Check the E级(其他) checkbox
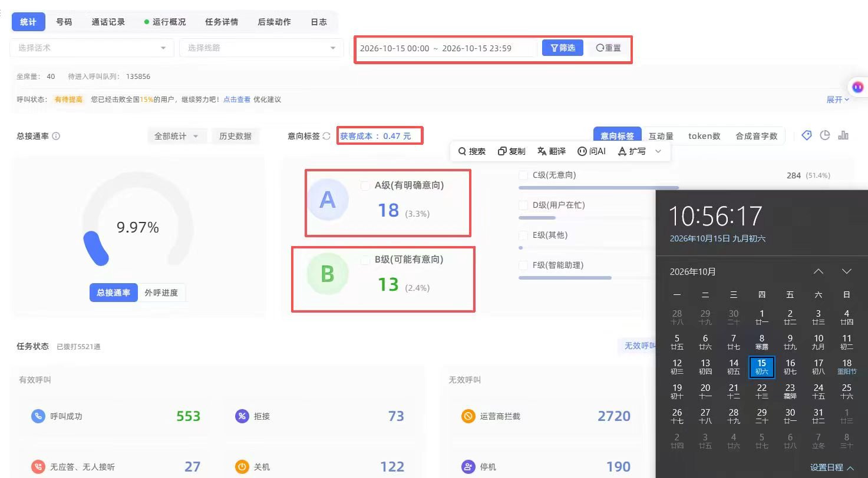This screenshot has width=868, height=478. (x=523, y=235)
